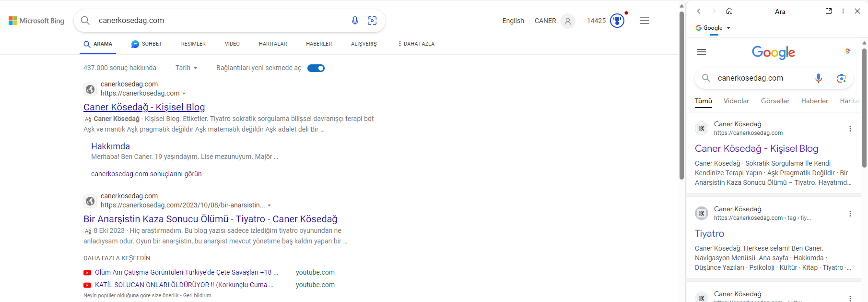Switch to the HABERLER tab
The width and height of the screenshot is (868, 302).
[319, 44]
